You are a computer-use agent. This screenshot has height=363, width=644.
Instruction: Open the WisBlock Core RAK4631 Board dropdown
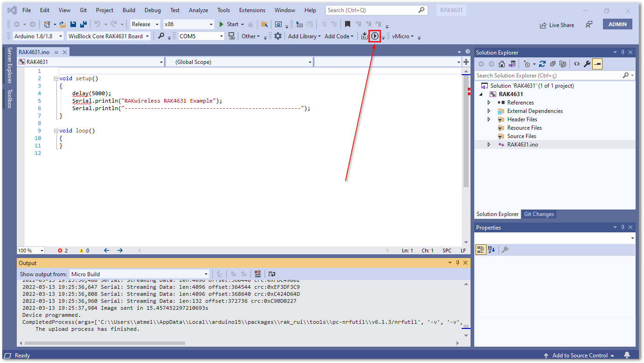tap(109, 36)
